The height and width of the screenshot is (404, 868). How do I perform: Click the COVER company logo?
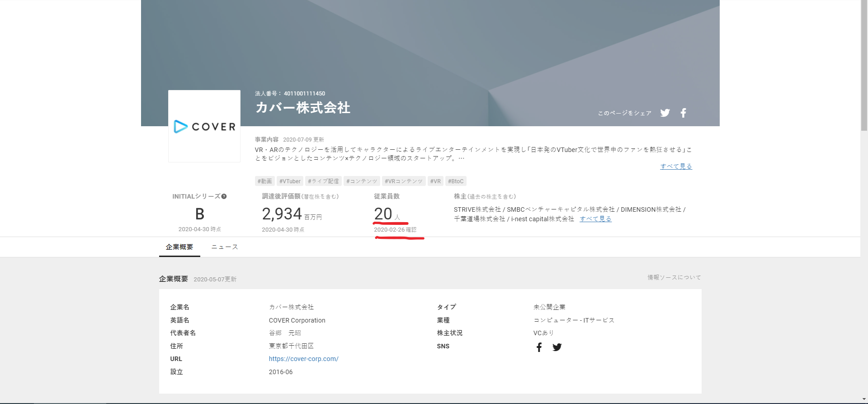pyautogui.click(x=204, y=126)
